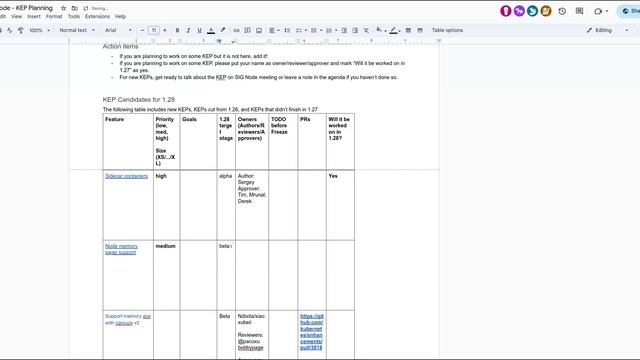The width and height of the screenshot is (640, 360).
Task: Click the decrease indent icon
Action: (344, 30)
